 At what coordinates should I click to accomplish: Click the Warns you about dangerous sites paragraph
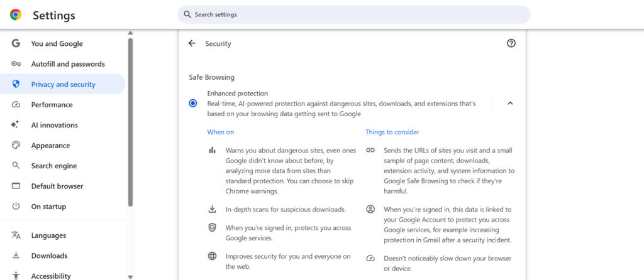tap(291, 171)
